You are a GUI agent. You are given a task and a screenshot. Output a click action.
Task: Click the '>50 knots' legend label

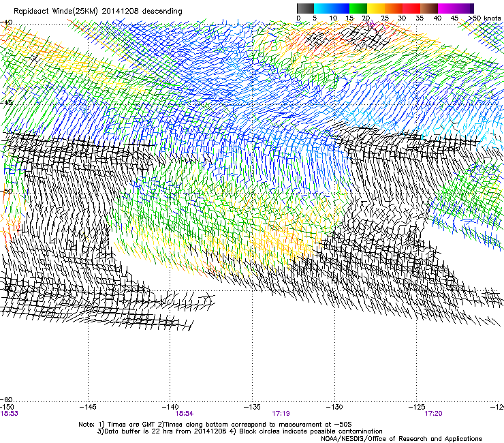coord(485,18)
